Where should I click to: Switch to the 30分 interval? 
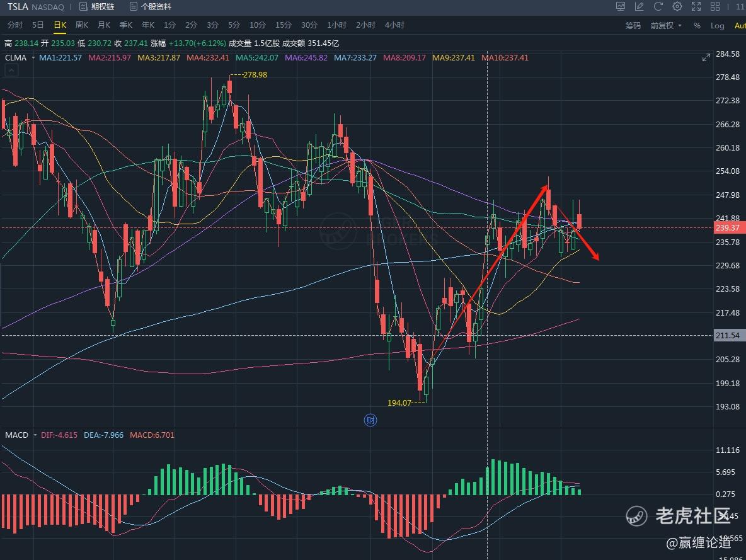[x=309, y=25]
